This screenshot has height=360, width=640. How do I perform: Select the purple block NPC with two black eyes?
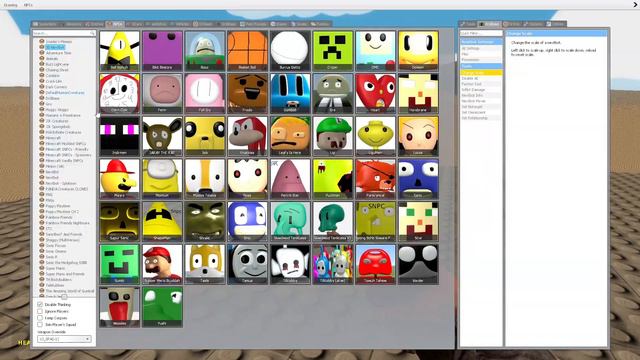point(162,51)
